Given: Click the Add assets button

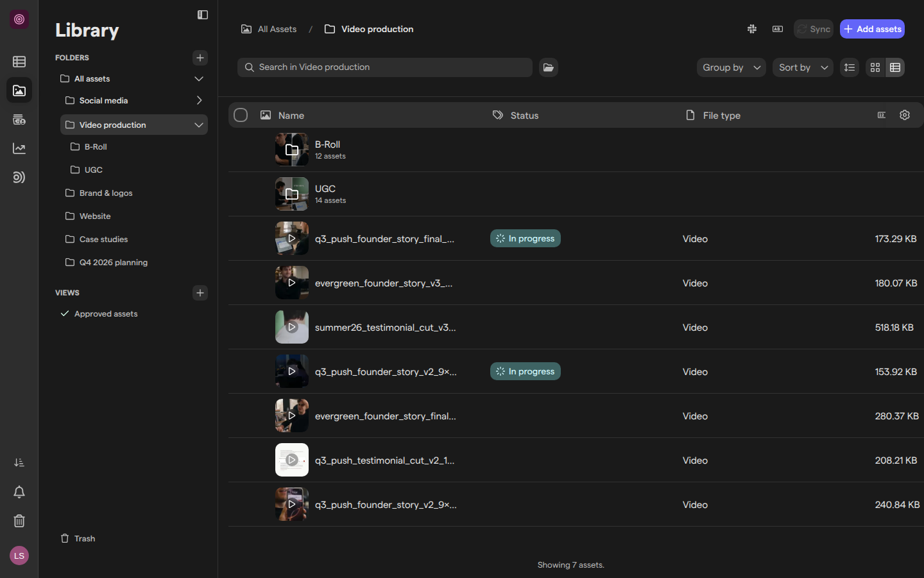Looking at the screenshot, I should click(x=872, y=29).
